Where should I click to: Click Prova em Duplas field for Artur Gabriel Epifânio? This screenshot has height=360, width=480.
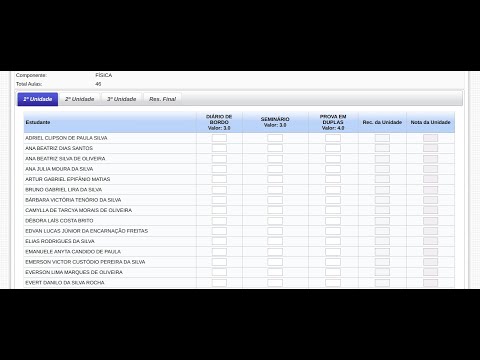[333, 179]
